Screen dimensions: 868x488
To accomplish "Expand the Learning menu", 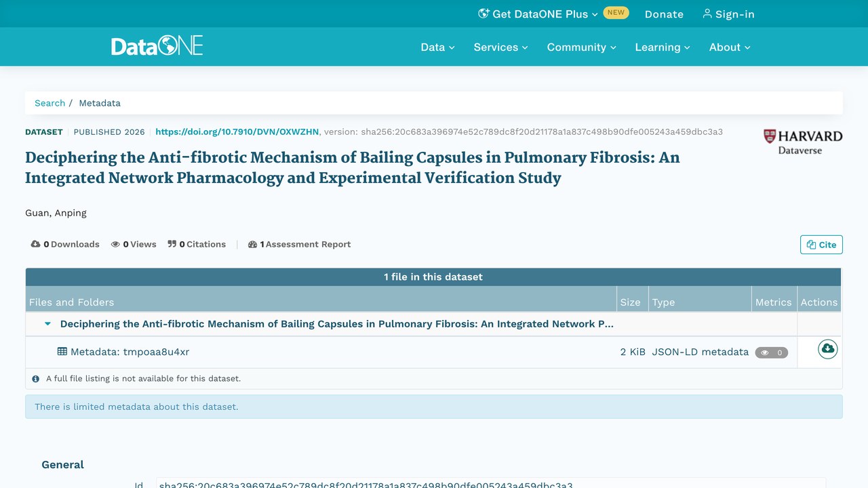I will pos(662,47).
